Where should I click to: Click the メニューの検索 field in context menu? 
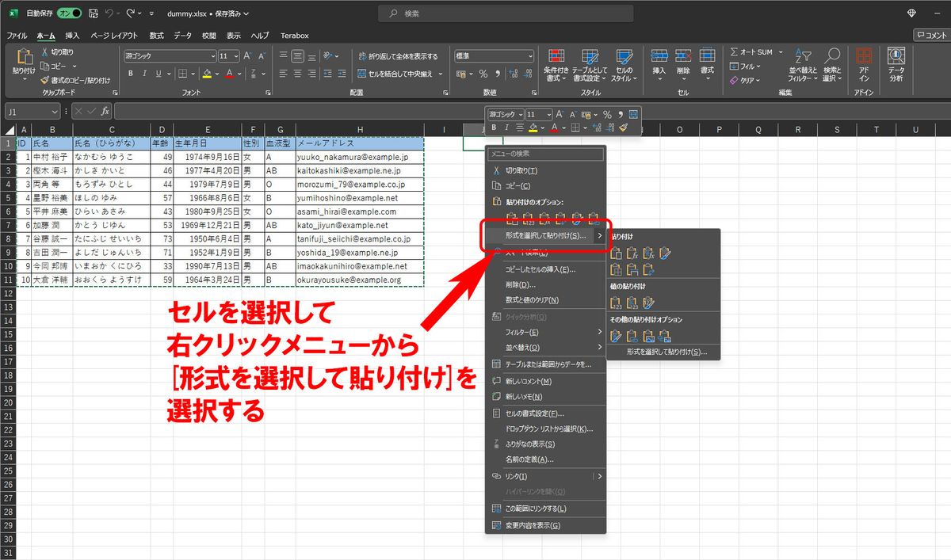[x=545, y=154]
